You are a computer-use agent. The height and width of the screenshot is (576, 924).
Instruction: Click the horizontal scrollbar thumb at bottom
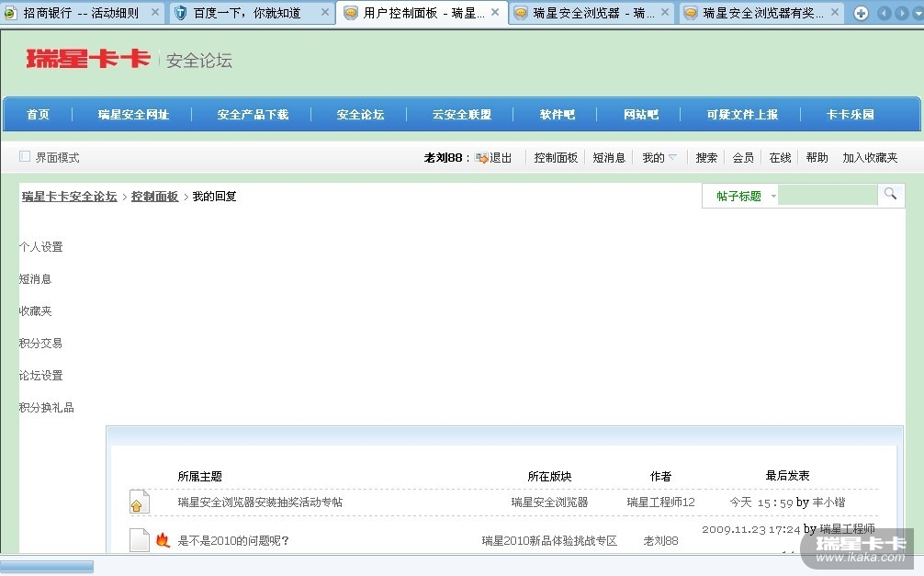click(x=47, y=567)
